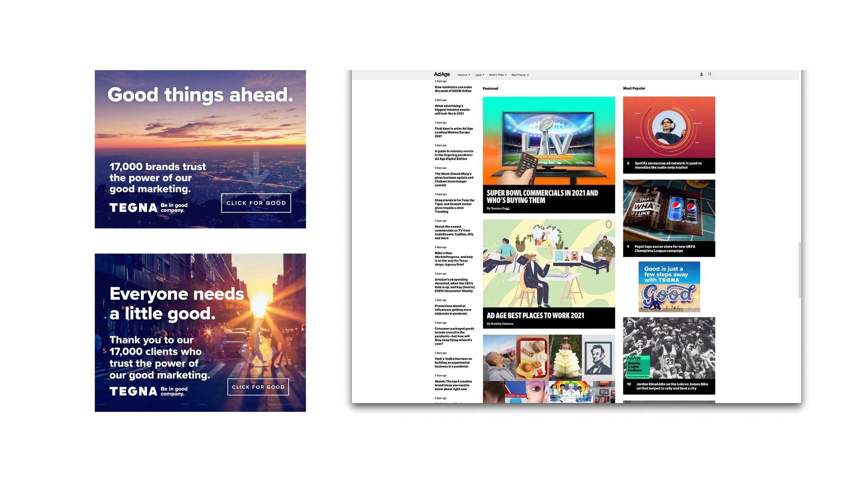Viewport: 868px width, 488px height.
Task: Click the Best Places to Work illustration
Action: (x=549, y=263)
